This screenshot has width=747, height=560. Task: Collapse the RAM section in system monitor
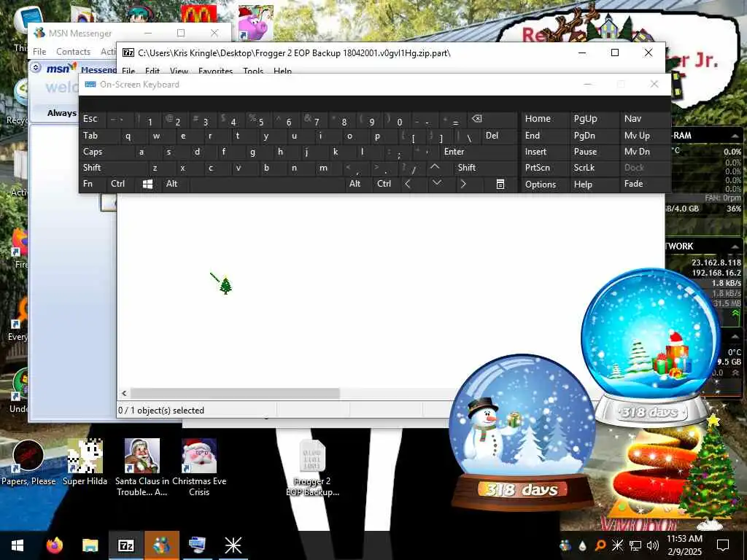click(x=735, y=136)
